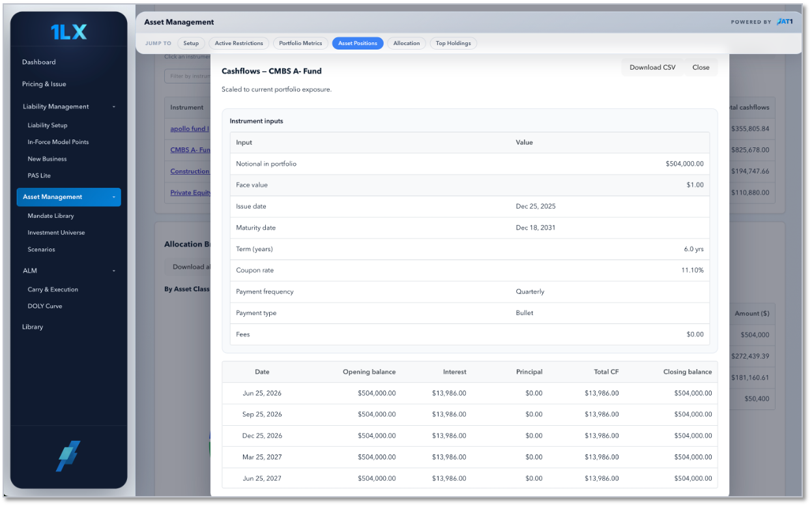Click the Coupon rate 11.10% value

tap(692, 271)
